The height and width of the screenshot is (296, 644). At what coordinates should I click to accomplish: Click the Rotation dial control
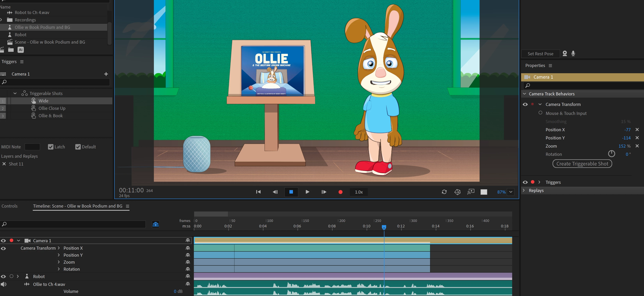[x=611, y=154]
